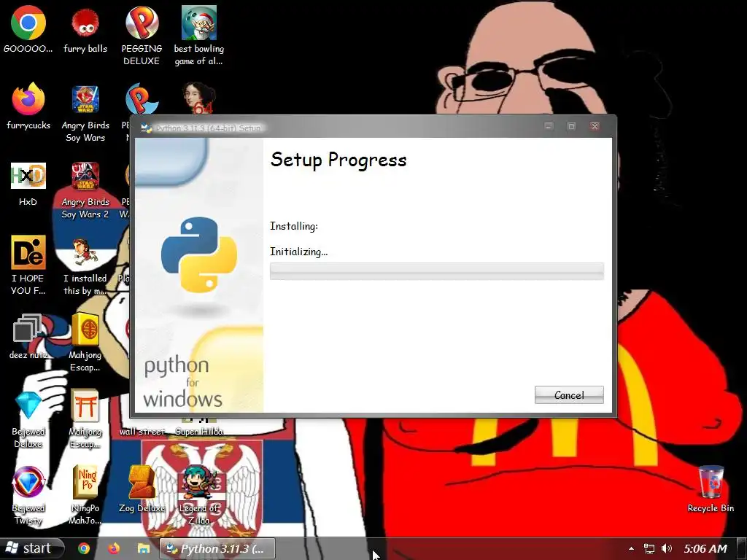Select the Zog Deluxe desktop icon

click(x=142, y=489)
